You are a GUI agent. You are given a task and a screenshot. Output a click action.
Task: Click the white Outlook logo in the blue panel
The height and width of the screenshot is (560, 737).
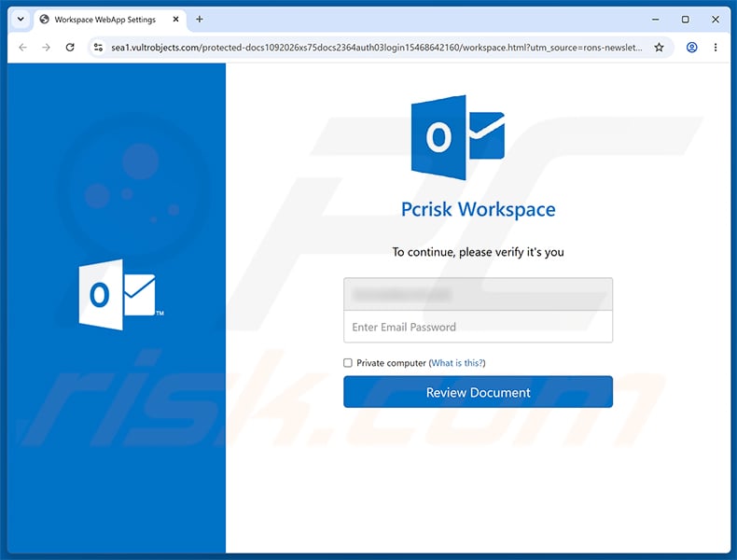click(x=121, y=294)
